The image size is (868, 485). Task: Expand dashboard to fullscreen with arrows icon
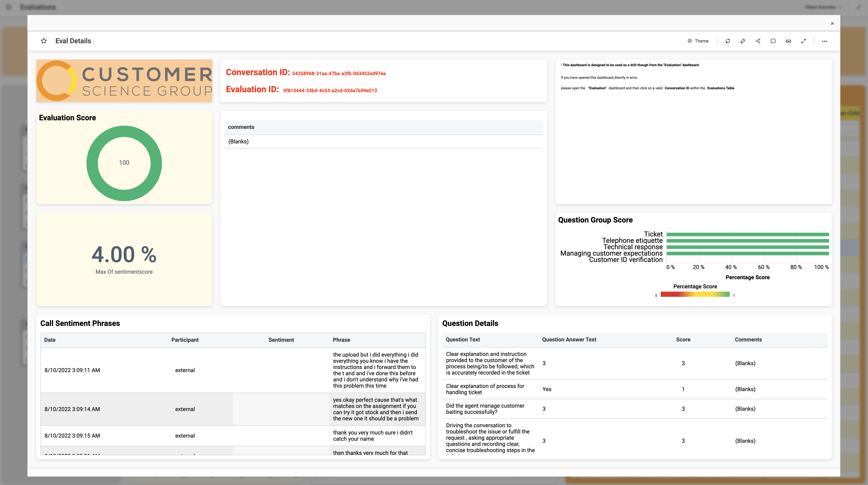pyautogui.click(x=804, y=41)
